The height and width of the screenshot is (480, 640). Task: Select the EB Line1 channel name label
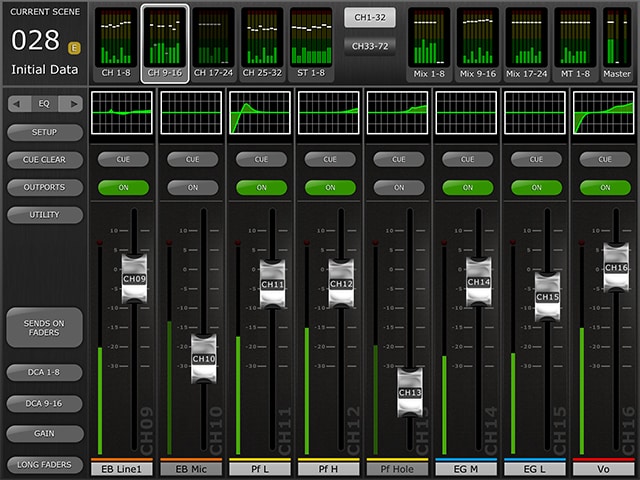(123, 468)
